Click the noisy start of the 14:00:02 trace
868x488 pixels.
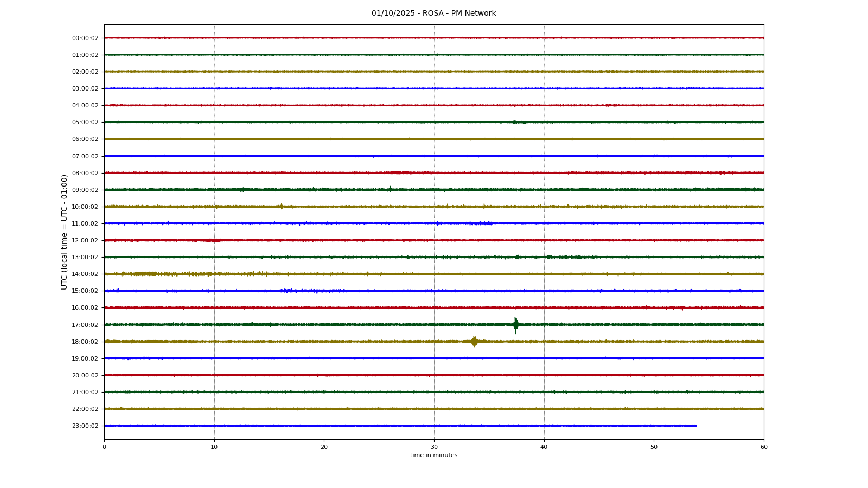(141, 274)
